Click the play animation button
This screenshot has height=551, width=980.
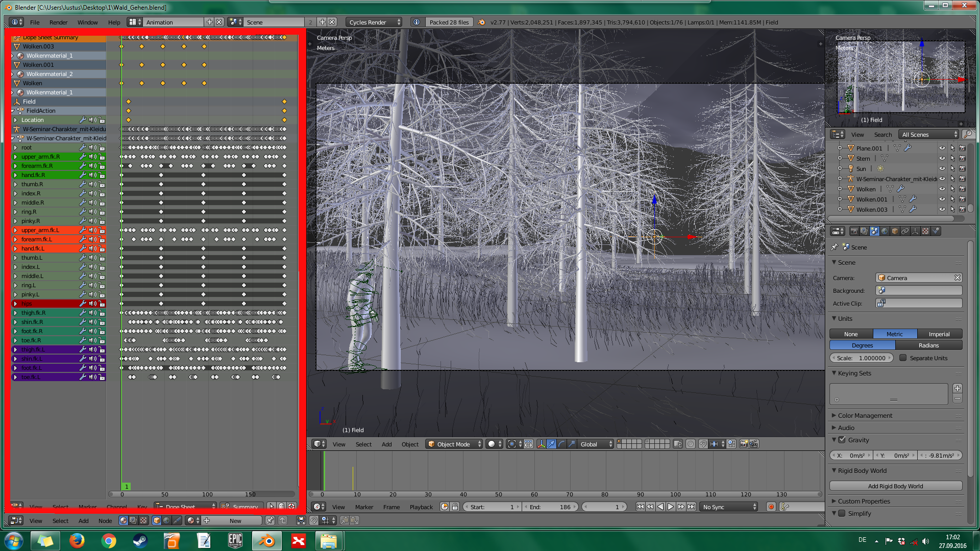[671, 507]
